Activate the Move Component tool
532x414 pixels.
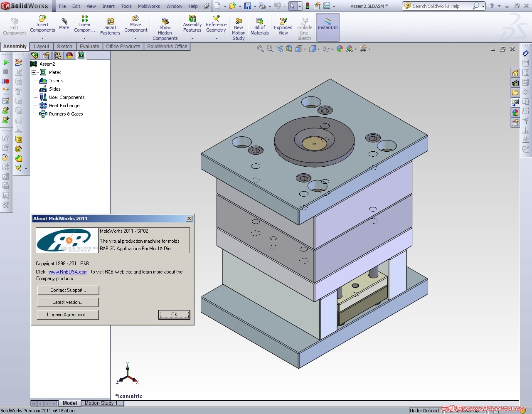coord(136,24)
